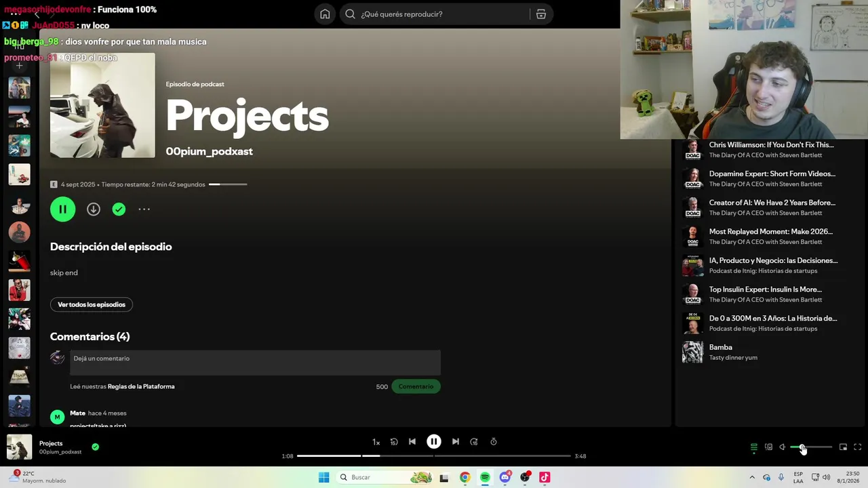The width and height of the screenshot is (868, 488).
Task: Click thumbnail of De 0 a 300M episode
Action: tap(692, 323)
